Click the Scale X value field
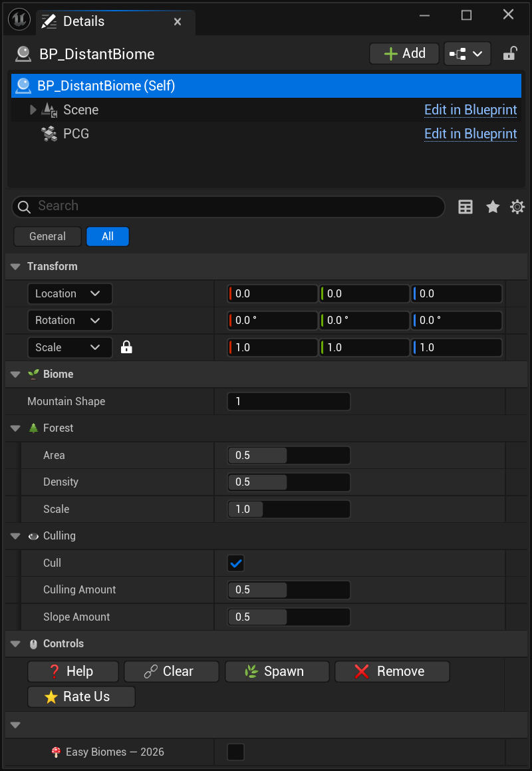The width and height of the screenshot is (532, 771). pos(273,348)
